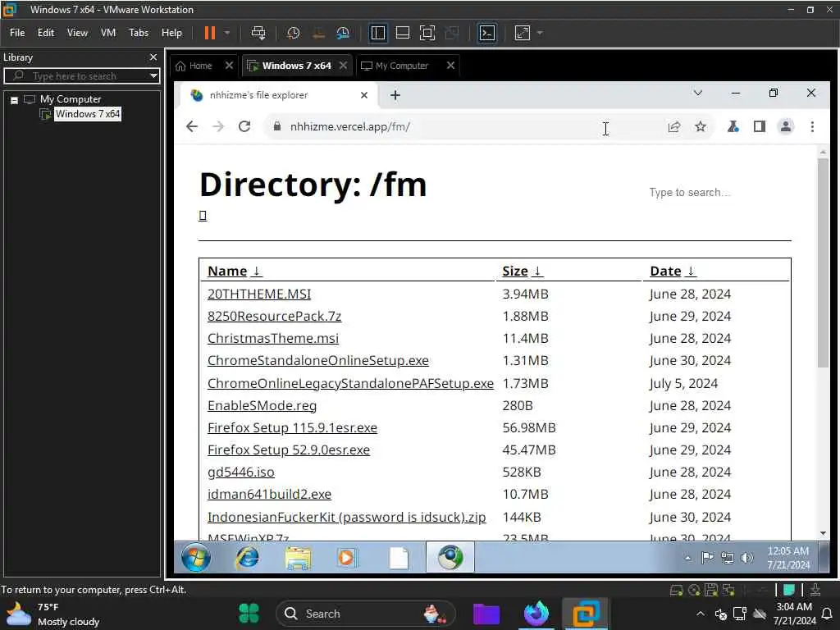The image size is (840, 630).
Task: Click the page vertical scrollbar thumb
Action: [x=823, y=262]
